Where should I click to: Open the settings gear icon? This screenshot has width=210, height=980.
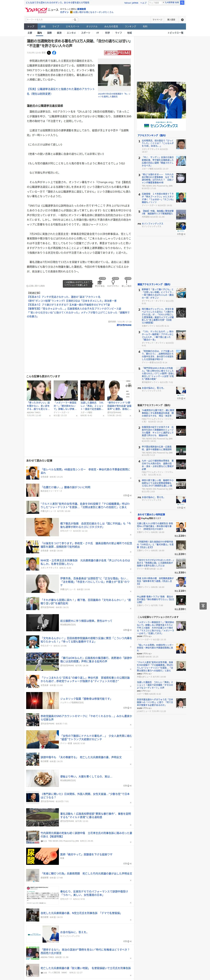point(182,19)
